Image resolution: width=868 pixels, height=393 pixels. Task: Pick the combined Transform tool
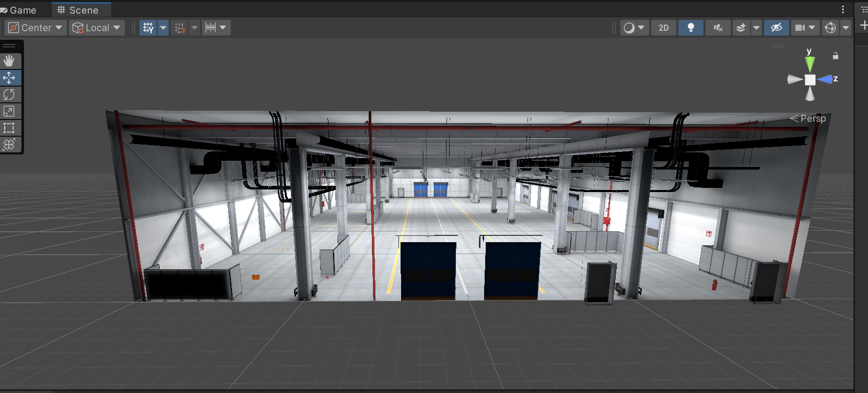pos(9,145)
